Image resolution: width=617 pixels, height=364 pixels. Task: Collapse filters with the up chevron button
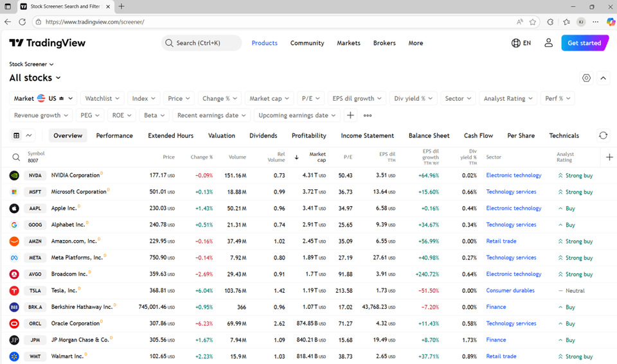tap(604, 78)
